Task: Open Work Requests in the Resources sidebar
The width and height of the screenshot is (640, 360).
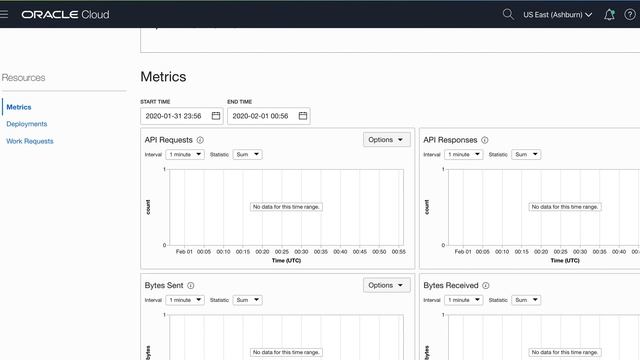Action: click(x=30, y=141)
